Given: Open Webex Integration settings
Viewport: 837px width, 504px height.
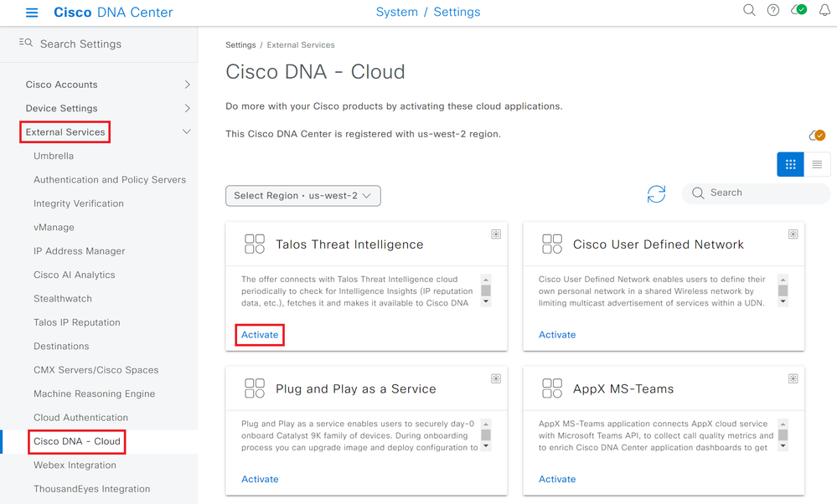Looking at the screenshot, I should 75,465.
